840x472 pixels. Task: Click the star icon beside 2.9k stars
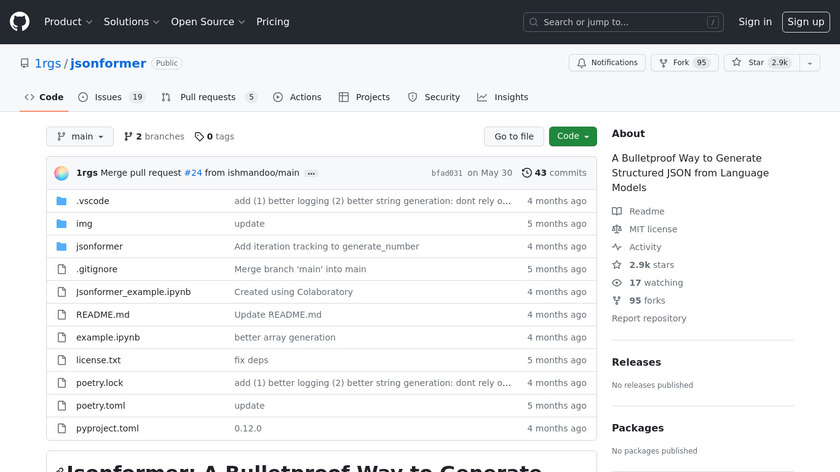(x=617, y=265)
